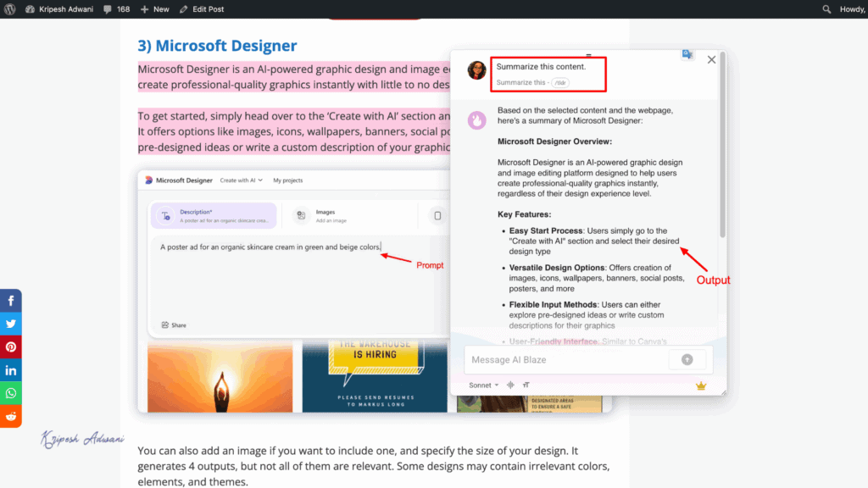This screenshot has width=868, height=488.
Task: Click the gold crown icon in AI Blaze
Action: pos(701,385)
